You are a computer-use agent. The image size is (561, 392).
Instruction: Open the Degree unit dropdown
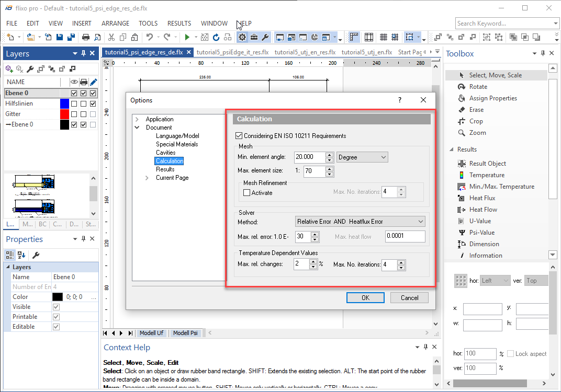click(362, 157)
